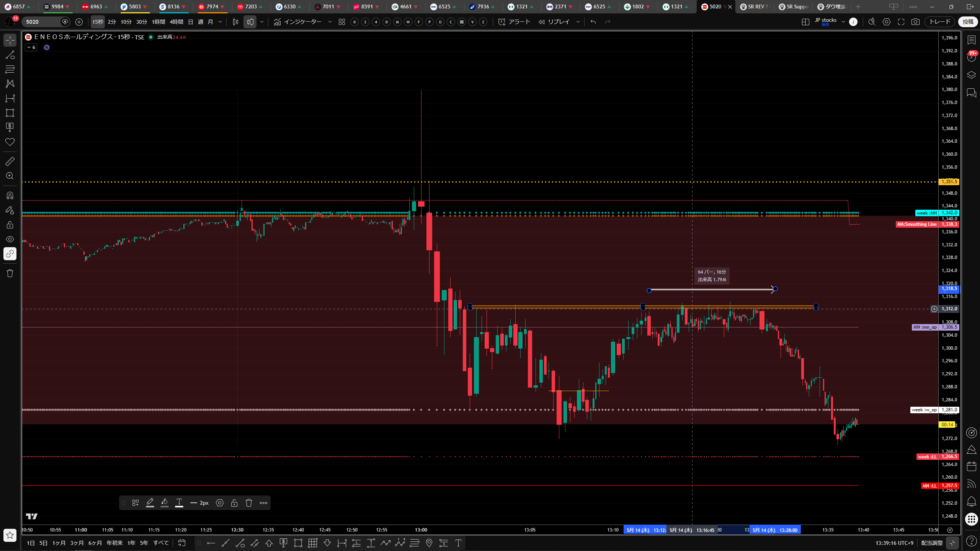This screenshot has height=551, width=980.
Task: Click the アラート alert button
Action: pyautogui.click(x=514, y=22)
